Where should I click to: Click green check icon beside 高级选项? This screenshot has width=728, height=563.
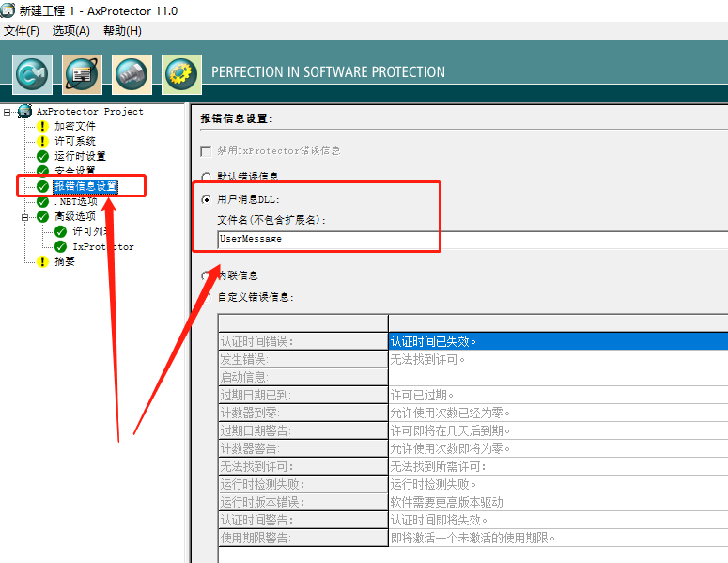click(x=42, y=216)
